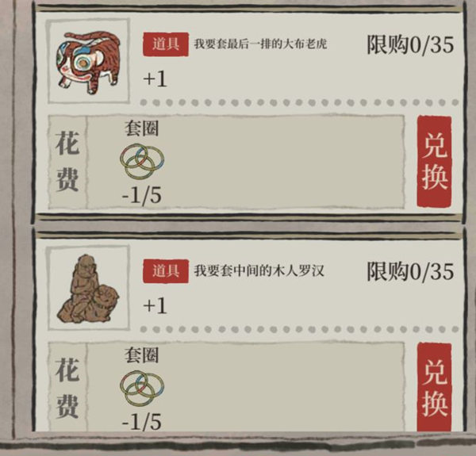Tap the 兑换 button for cloth tiger

tap(435, 162)
